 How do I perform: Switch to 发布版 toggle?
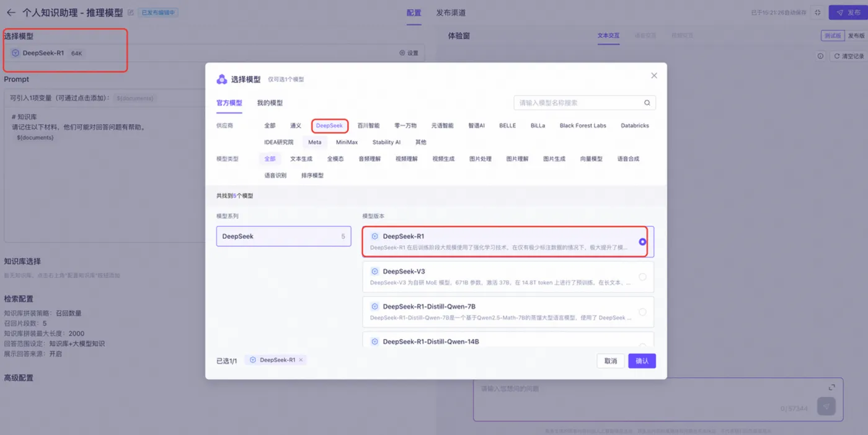pos(856,35)
